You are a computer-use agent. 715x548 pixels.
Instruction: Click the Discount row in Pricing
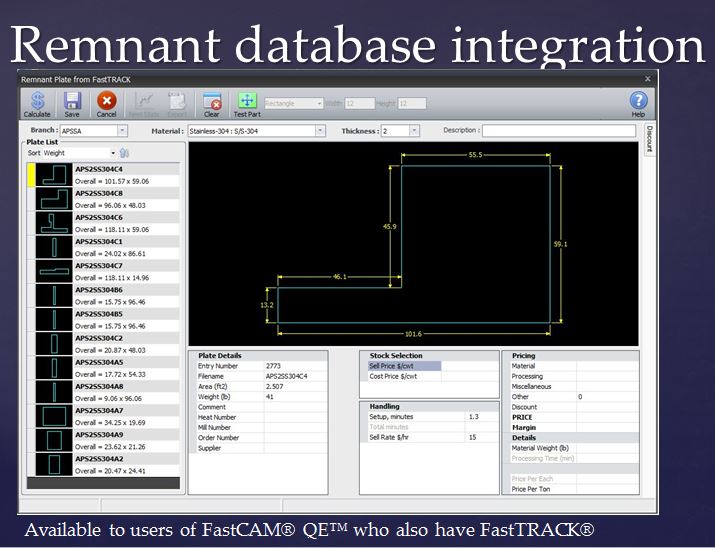[574, 407]
